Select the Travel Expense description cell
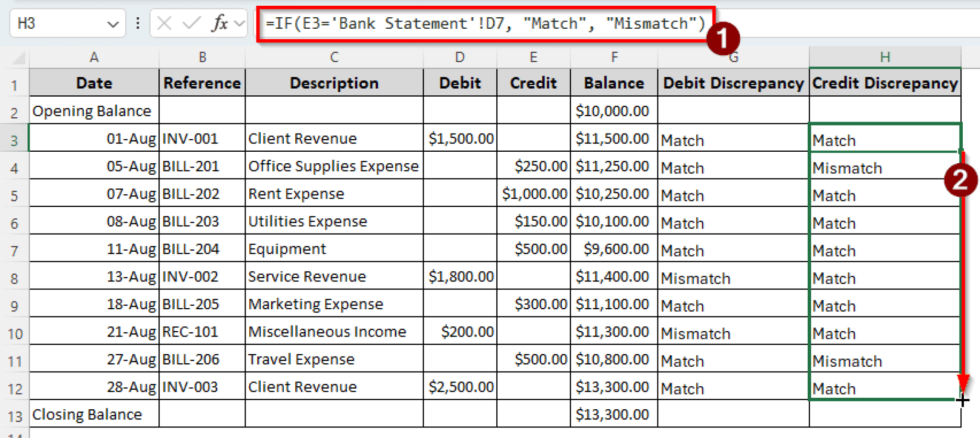980x438 pixels. [x=334, y=359]
